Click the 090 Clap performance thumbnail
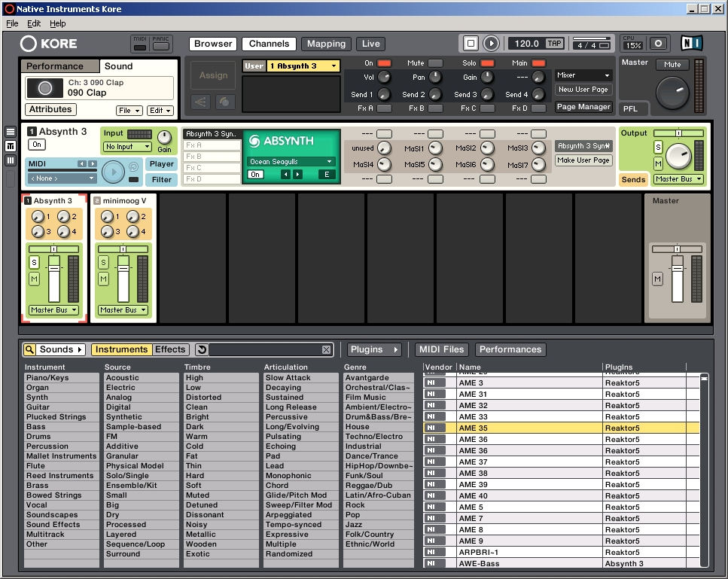This screenshot has height=579, width=728. (x=44, y=88)
